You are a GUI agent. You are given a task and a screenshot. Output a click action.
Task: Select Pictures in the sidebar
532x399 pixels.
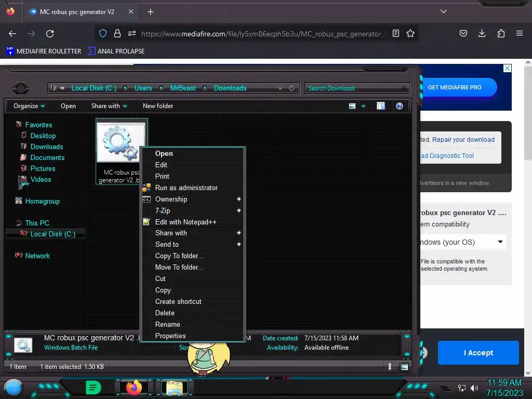(x=43, y=168)
